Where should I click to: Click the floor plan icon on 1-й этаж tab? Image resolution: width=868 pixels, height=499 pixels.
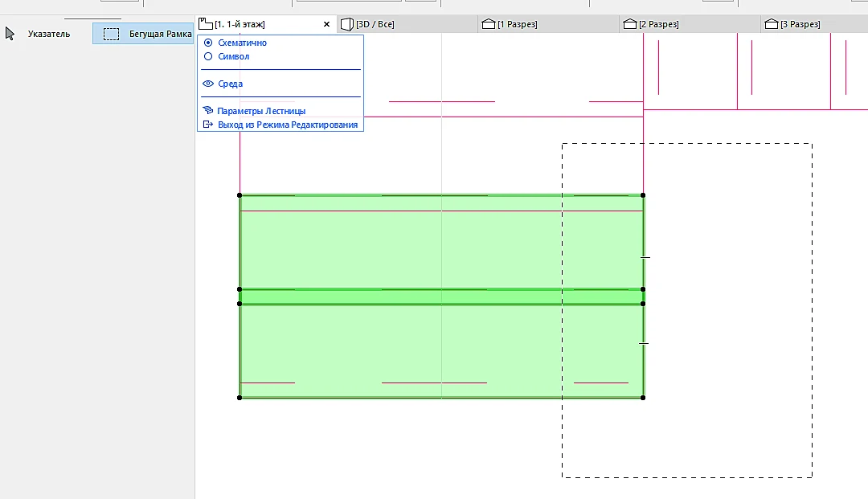point(206,24)
